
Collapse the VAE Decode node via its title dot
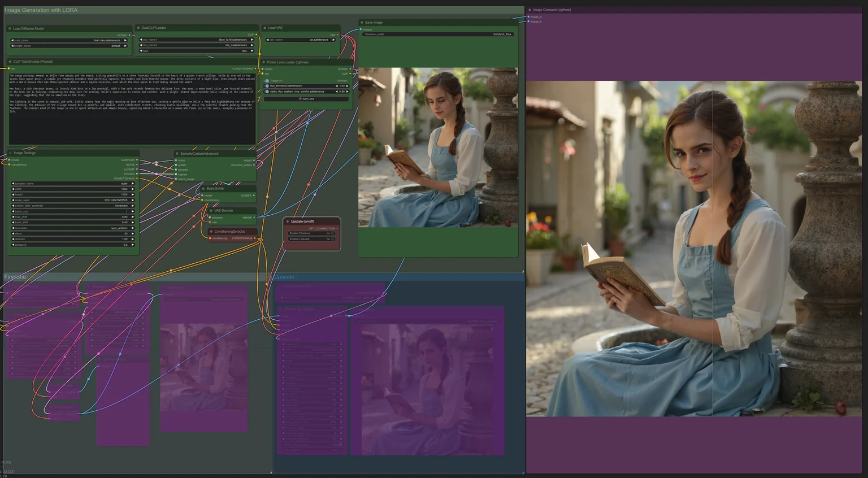click(x=211, y=211)
